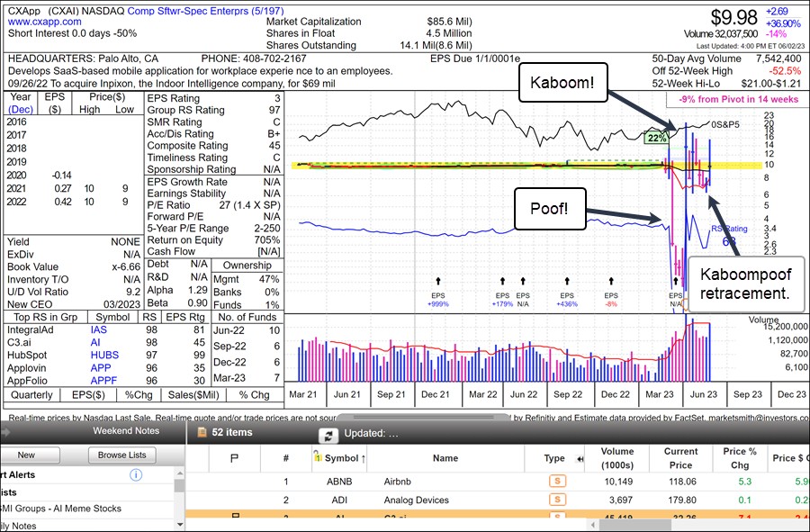Click the 10,149 volume cell
This screenshot has width=810, height=532.
click(x=617, y=482)
